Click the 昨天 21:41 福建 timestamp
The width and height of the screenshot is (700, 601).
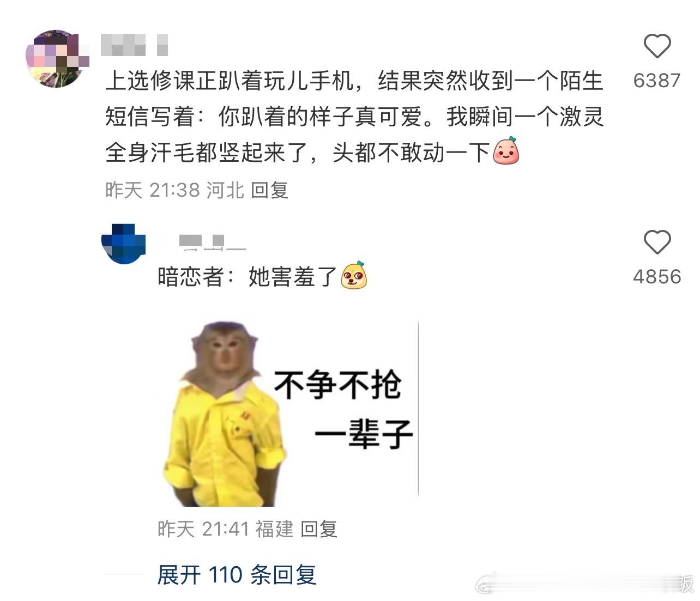(225, 529)
